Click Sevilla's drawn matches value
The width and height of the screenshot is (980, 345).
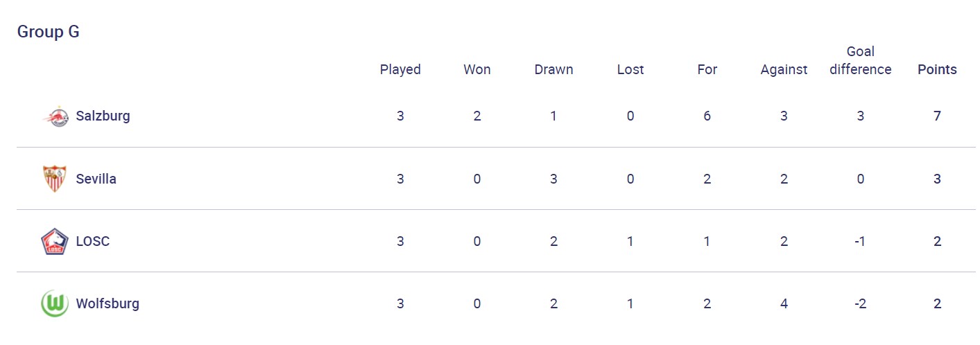553,179
